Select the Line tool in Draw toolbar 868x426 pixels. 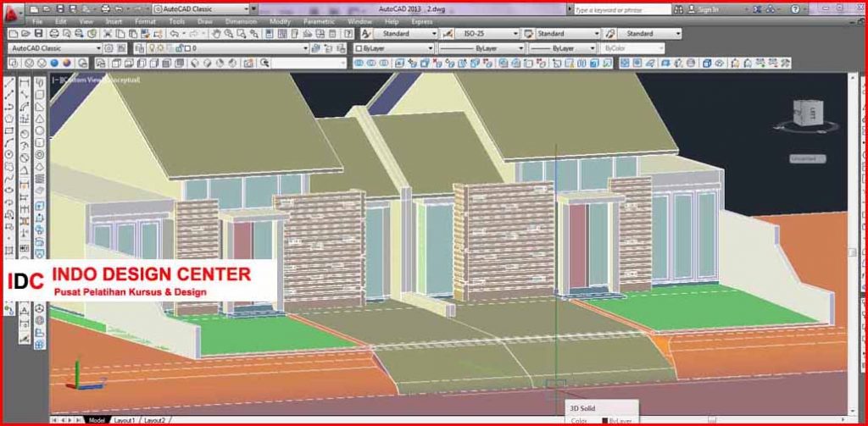(8, 84)
